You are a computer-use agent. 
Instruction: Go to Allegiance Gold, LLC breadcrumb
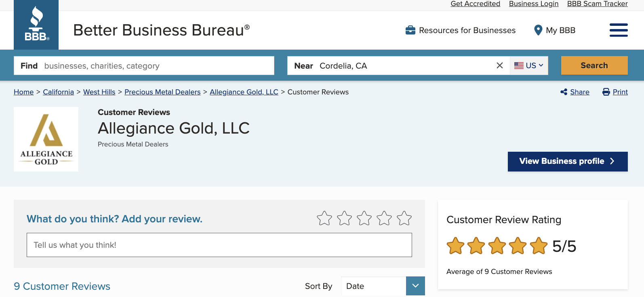click(244, 92)
